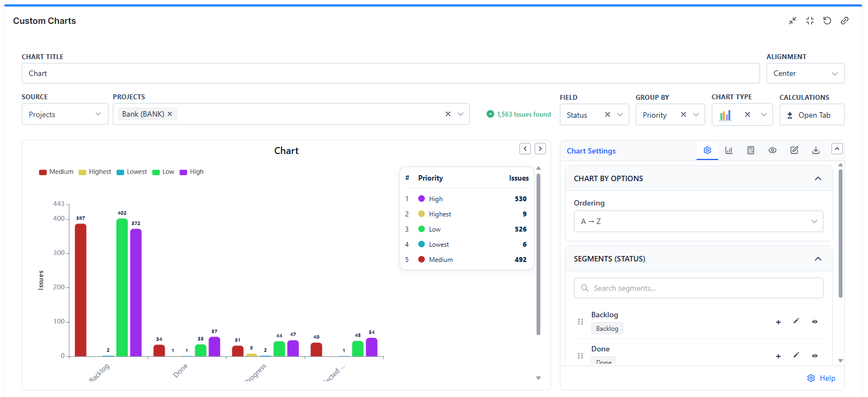
Task: Open the gear settings tab in Chart Settings
Action: coord(707,150)
